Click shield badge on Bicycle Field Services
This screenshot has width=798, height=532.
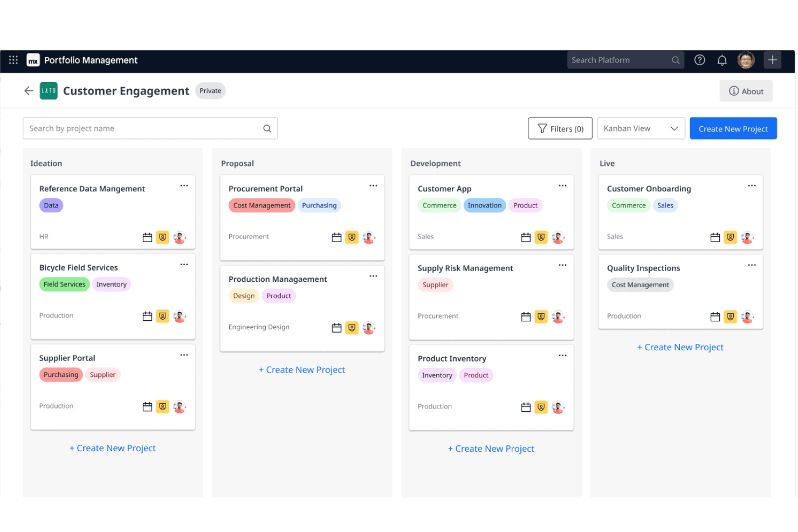click(x=162, y=316)
